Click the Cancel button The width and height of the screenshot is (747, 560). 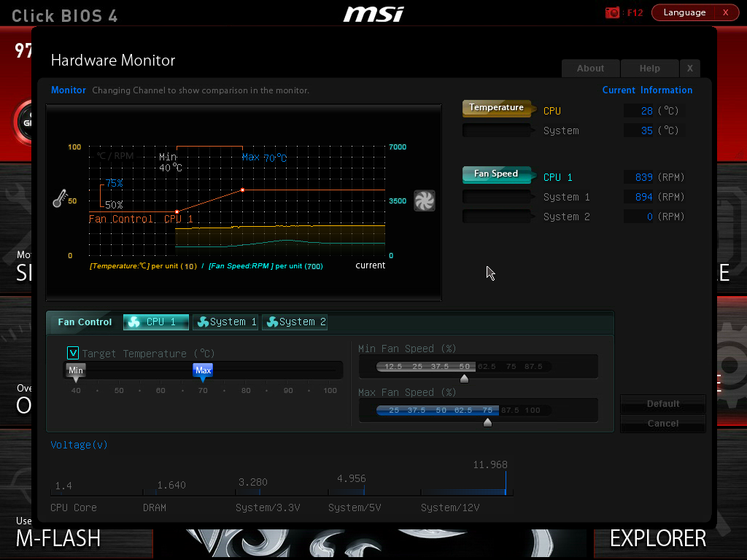pos(662,424)
